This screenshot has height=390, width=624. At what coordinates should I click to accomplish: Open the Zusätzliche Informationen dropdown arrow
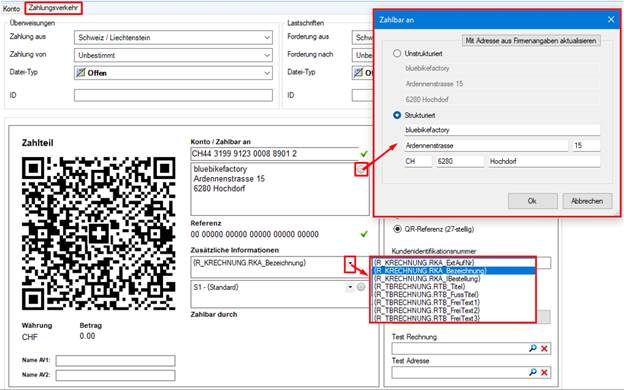350,263
